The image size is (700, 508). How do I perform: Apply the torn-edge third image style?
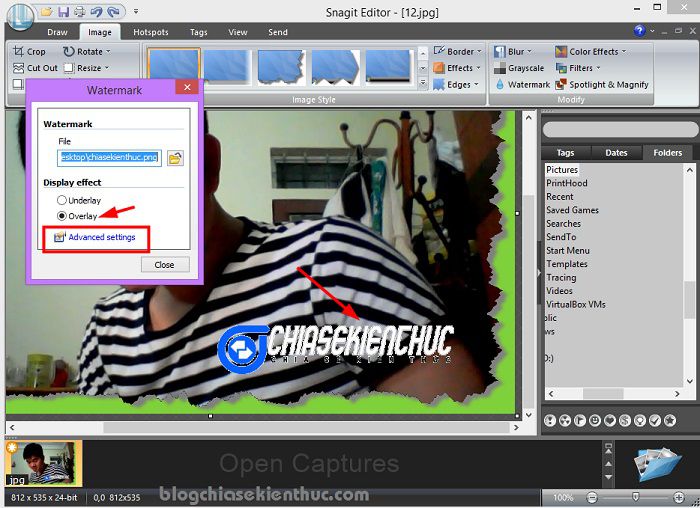point(281,67)
